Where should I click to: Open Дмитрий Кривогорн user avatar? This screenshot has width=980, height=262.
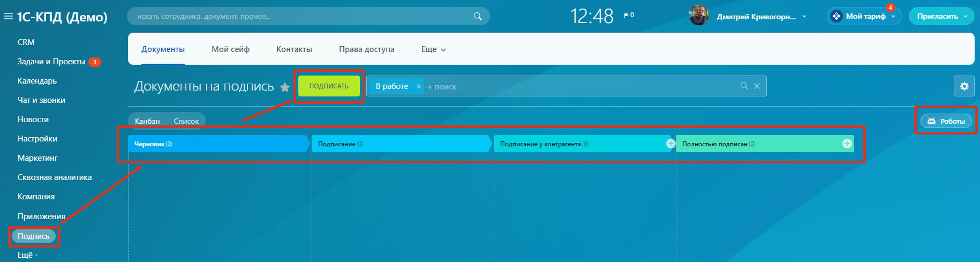[x=698, y=16]
